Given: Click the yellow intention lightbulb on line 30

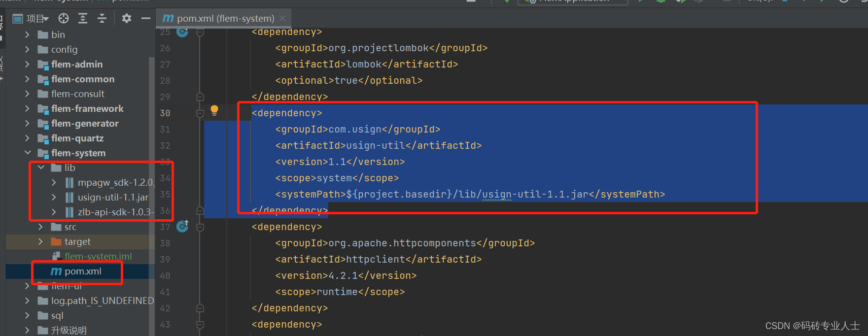Looking at the screenshot, I should [x=214, y=110].
